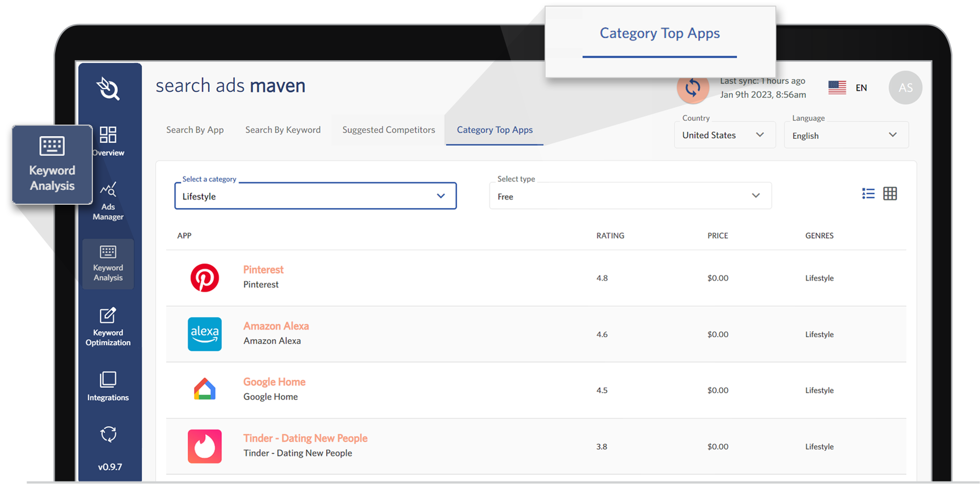Click the EN language code selector

(x=861, y=88)
